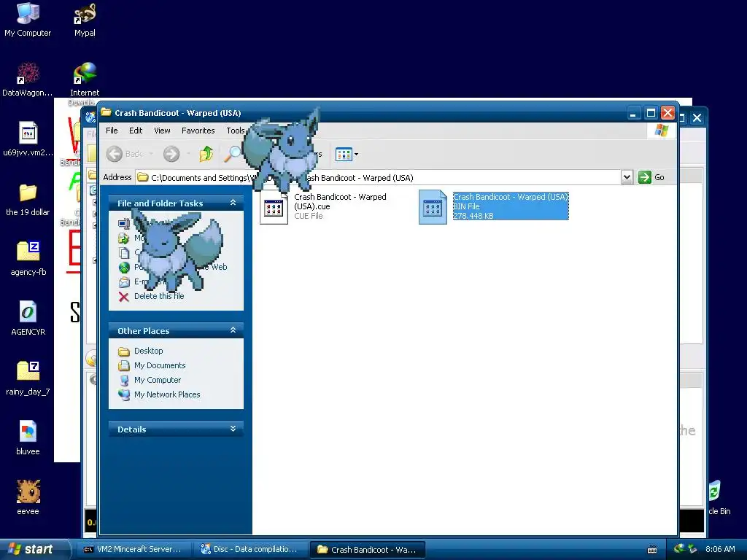The width and height of the screenshot is (747, 560).
Task: Click the Explorer title bar folder icon
Action: 106,113
